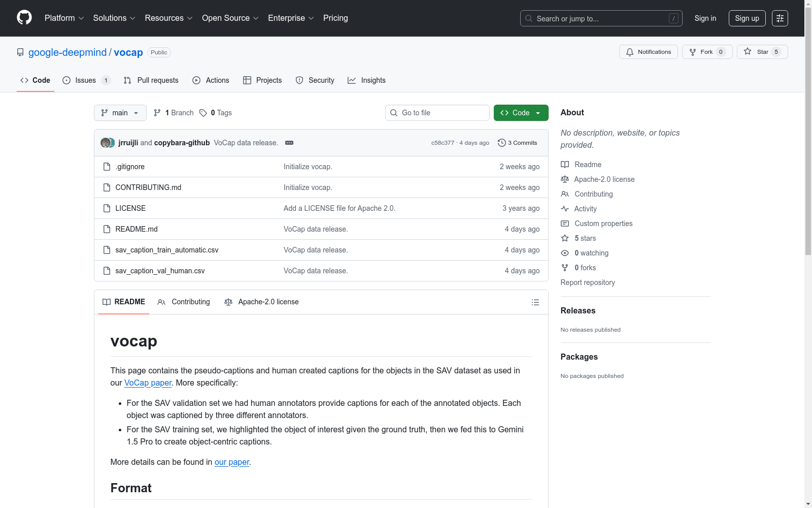812x508 pixels.
Task: Click the jrruijli avatar image
Action: click(x=106, y=143)
